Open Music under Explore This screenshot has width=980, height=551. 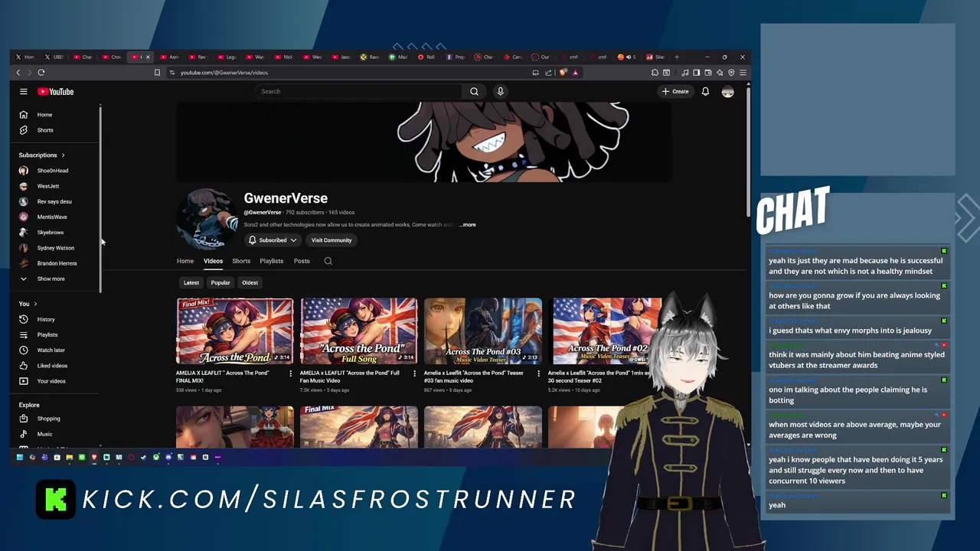click(44, 434)
